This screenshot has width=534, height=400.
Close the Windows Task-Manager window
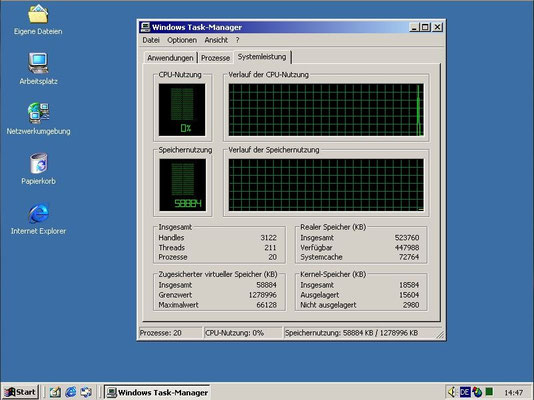pyautogui.click(x=437, y=27)
